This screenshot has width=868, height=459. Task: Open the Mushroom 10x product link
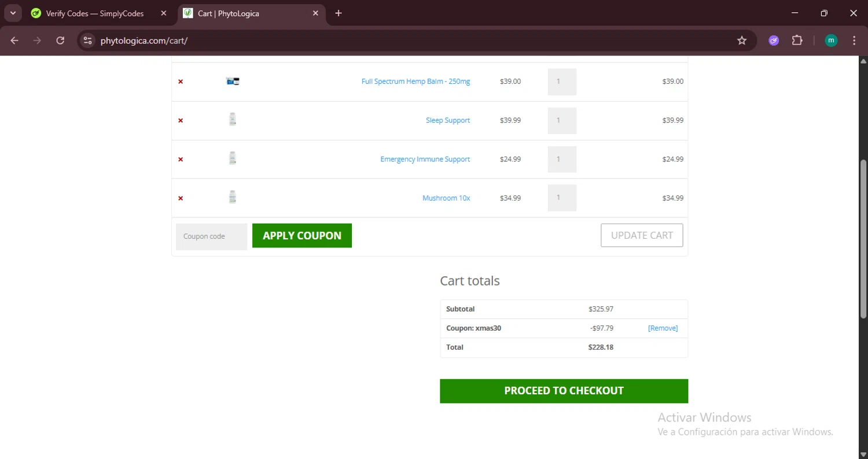(x=446, y=198)
